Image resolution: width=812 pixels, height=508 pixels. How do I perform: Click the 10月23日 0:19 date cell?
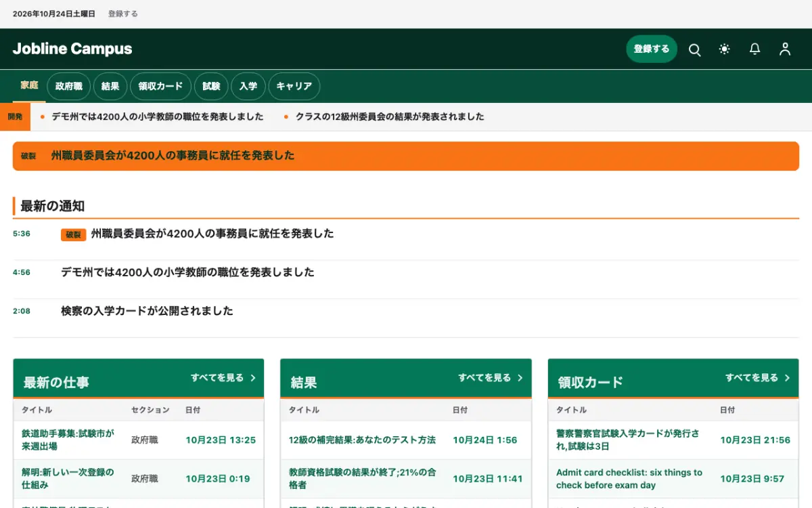218,479
